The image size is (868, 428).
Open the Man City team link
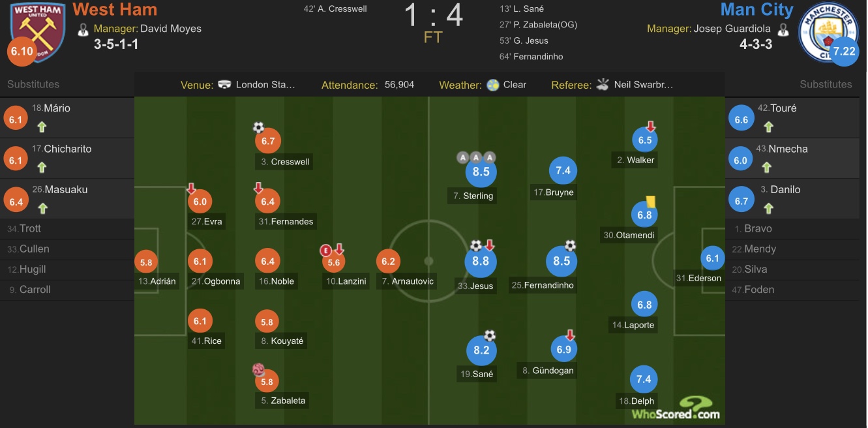756,10
